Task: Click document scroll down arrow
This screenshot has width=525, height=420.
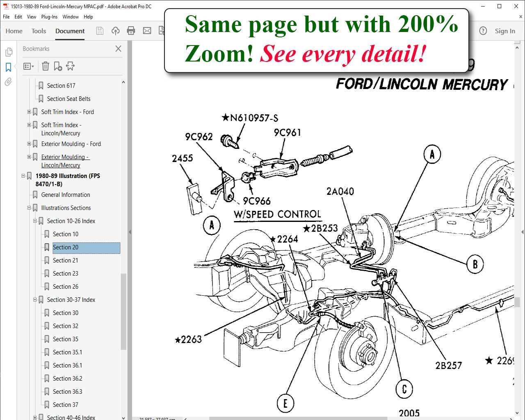Action: coord(518,413)
